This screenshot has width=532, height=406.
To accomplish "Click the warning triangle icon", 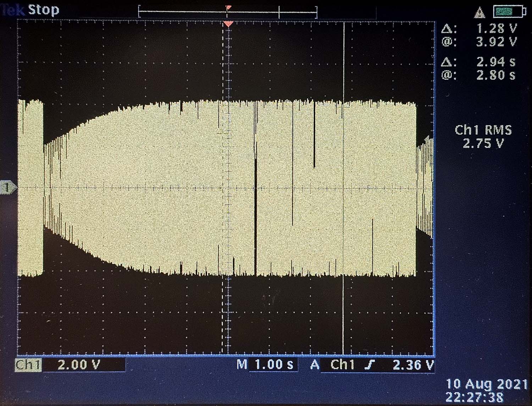I will [480, 13].
